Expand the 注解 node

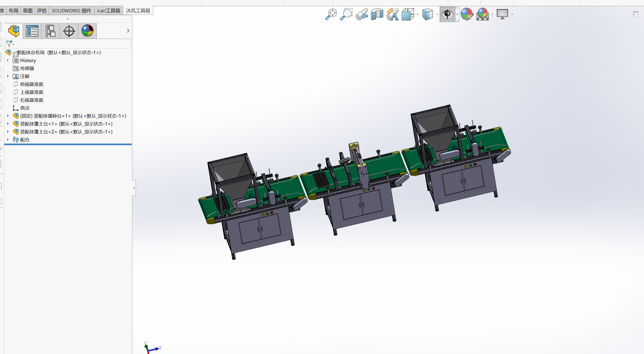(x=8, y=76)
